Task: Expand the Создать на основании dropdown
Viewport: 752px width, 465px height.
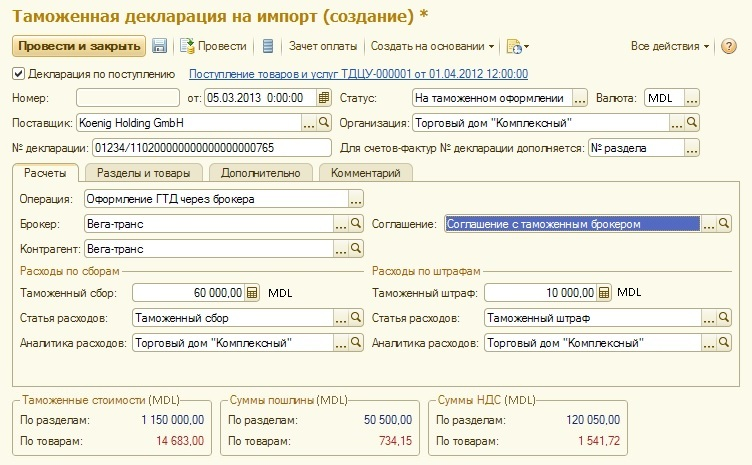Action: pyautogui.click(x=432, y=46)
